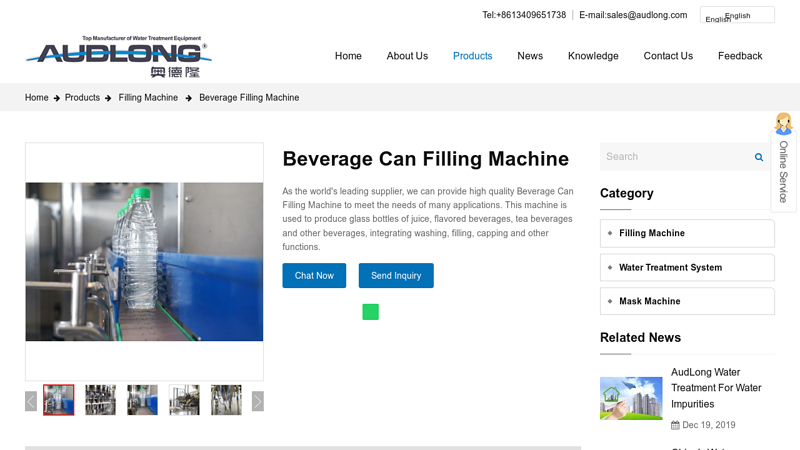Click the next thumbnail arrow

(258, 401)
